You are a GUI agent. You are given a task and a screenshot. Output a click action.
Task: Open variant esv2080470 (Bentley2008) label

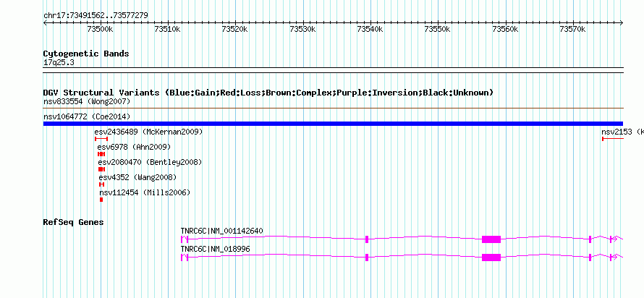(x=150, y=162)
